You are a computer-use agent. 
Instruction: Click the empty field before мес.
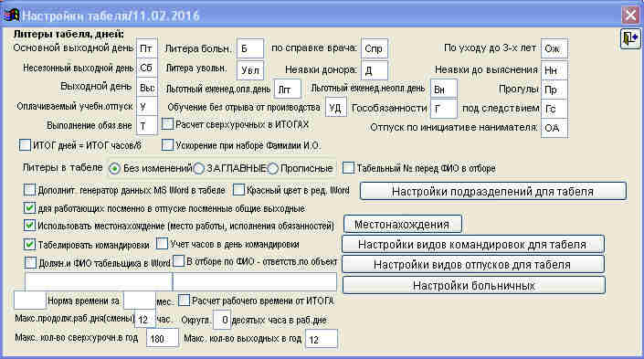click(x=140, y=301)
